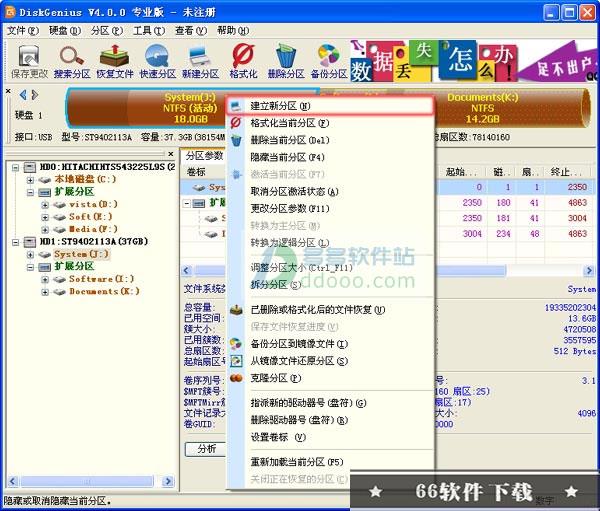
Task: Expand the Media(F:) tree node
Action: tap(45, 230)
